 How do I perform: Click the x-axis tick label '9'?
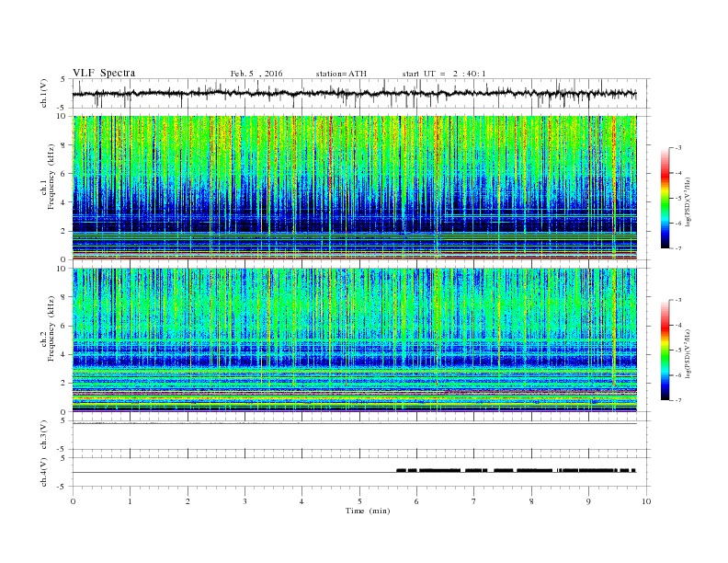(588, 501)
